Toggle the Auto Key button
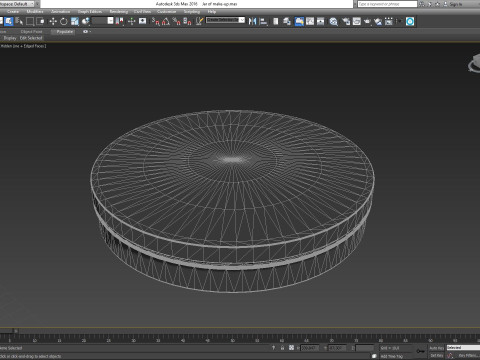480x360 pixels. tap(436, 348)
